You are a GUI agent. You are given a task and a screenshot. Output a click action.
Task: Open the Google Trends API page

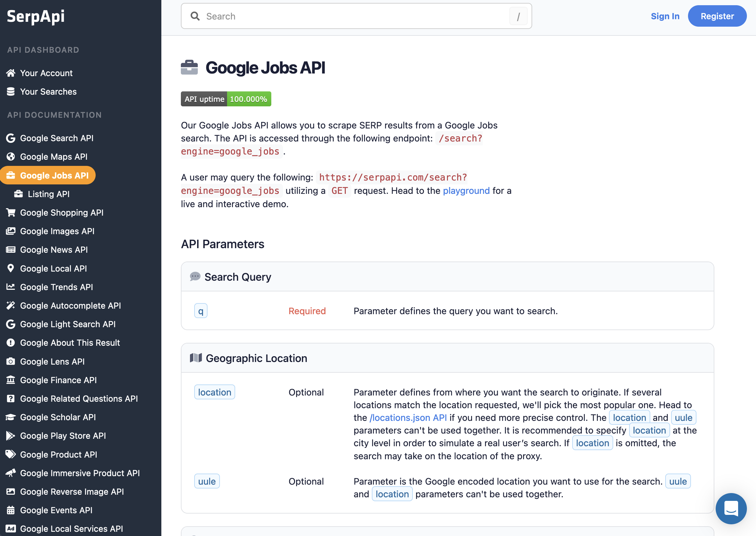57,287
